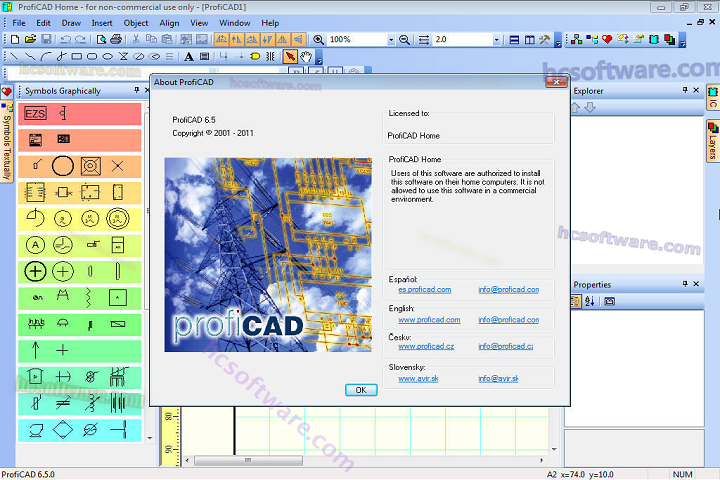Open the zoom percentage dropdown
This screenshot has width=720, height=480.
(x=391, y=40)
